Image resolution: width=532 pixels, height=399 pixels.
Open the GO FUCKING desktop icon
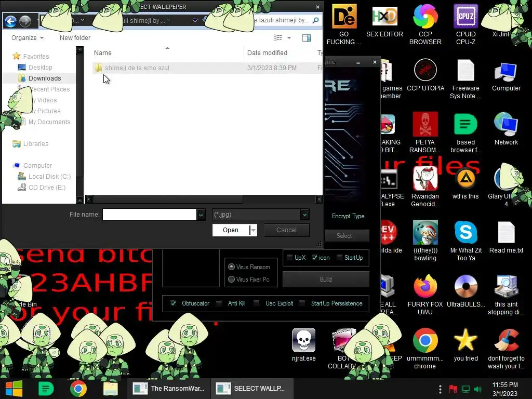344,25
